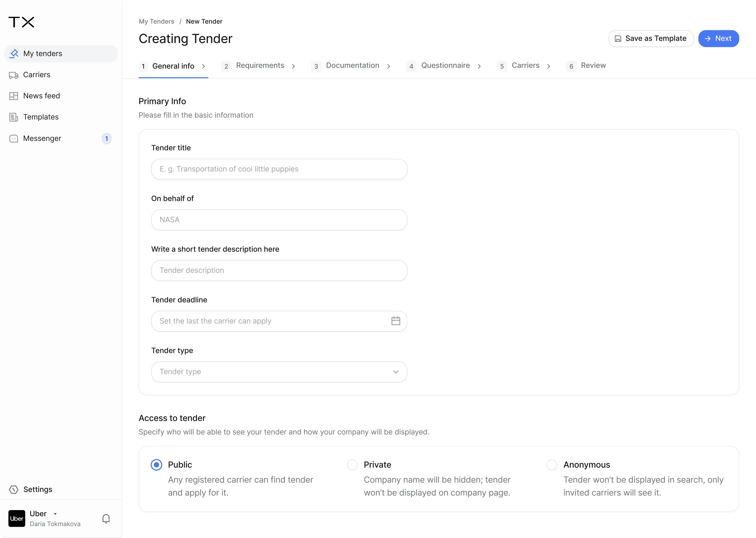Open the Uber account switcher arrow
The width and height of the screenshot is (756, 538).
[x=55, y=514]
